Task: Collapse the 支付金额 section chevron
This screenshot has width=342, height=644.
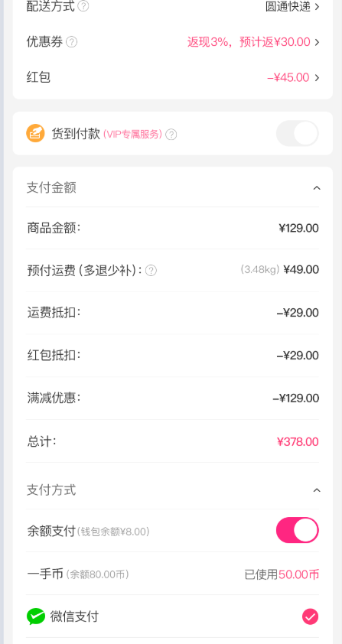Action: (317, 188)
